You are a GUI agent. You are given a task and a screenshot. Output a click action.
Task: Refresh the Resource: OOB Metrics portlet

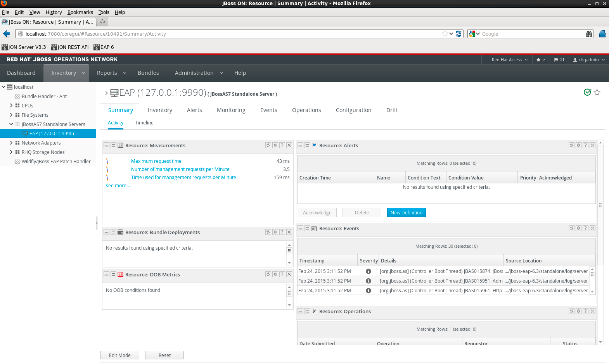point(268,274)
